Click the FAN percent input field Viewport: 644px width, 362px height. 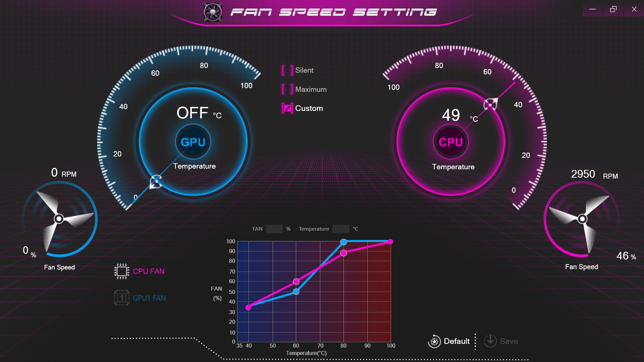274,229
